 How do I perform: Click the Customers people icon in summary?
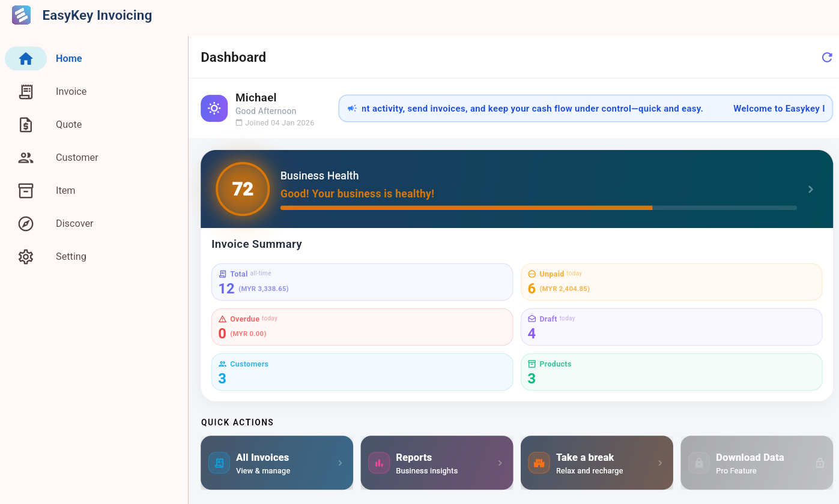(x=223, y=364)
